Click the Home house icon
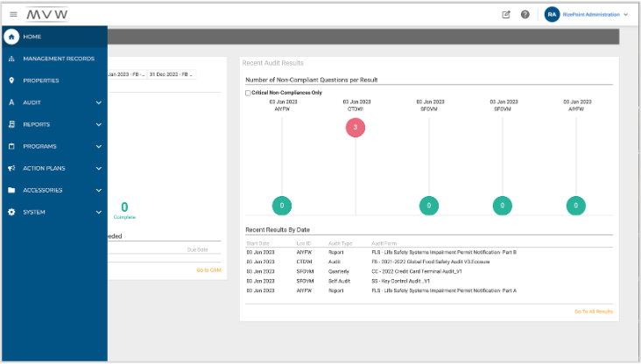Viewport: 641px width, 364px height. [x=11, y=37]
